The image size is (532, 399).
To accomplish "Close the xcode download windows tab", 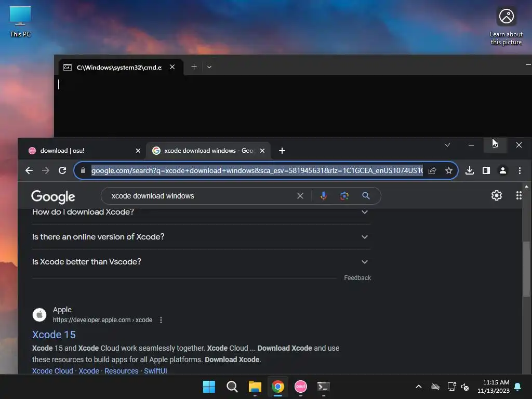I will point(262,151).
